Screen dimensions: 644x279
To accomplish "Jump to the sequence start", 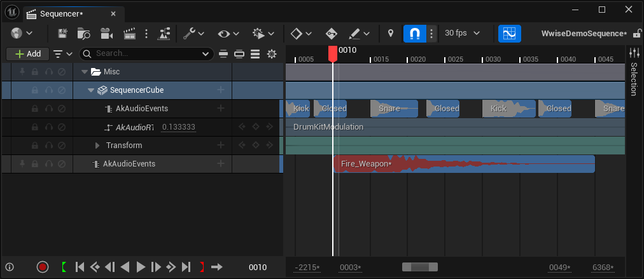I will 80,267.
